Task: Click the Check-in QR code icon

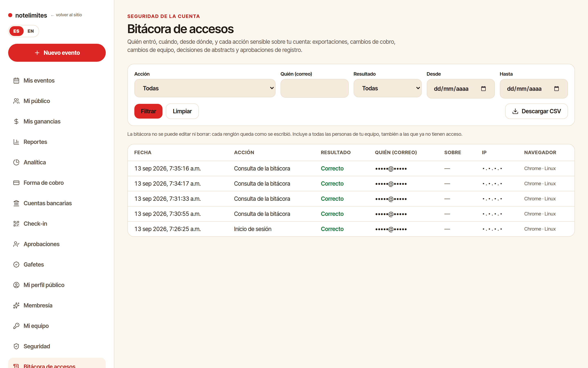Action: pyautogui.click(x=16, y=224)
